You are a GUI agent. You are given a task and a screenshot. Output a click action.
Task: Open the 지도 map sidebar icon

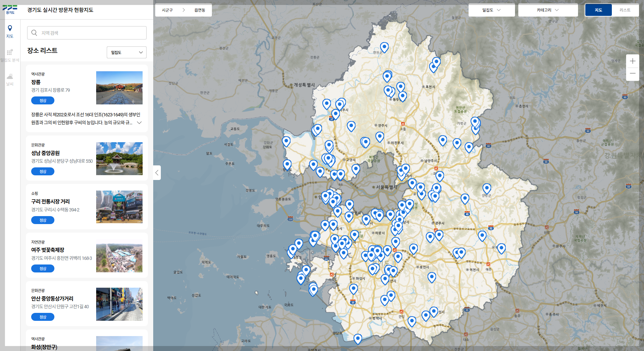click(x=10, y=32)
